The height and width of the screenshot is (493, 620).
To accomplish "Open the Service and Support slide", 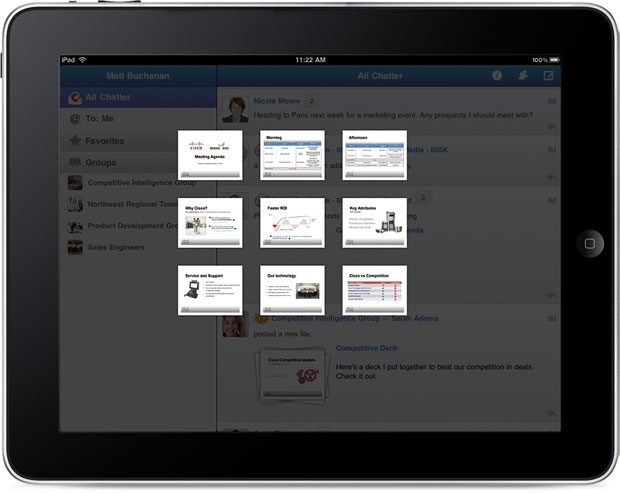I will point(210,291).
